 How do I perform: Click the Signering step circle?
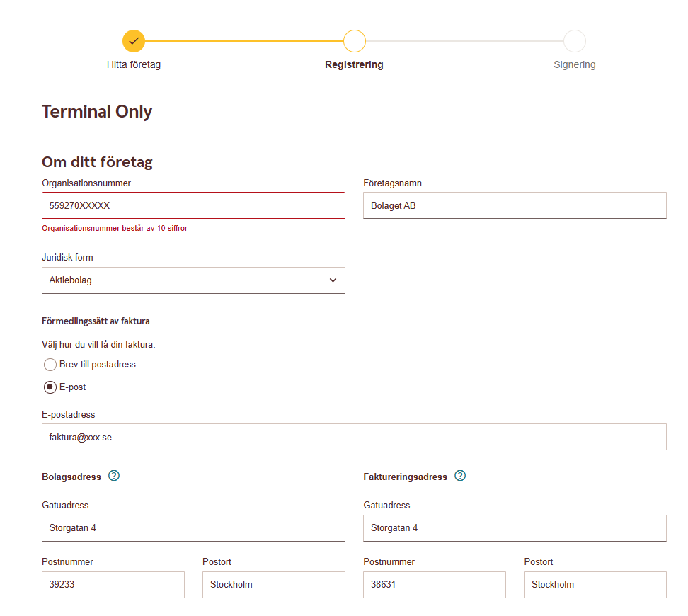[x=574, y=41]
